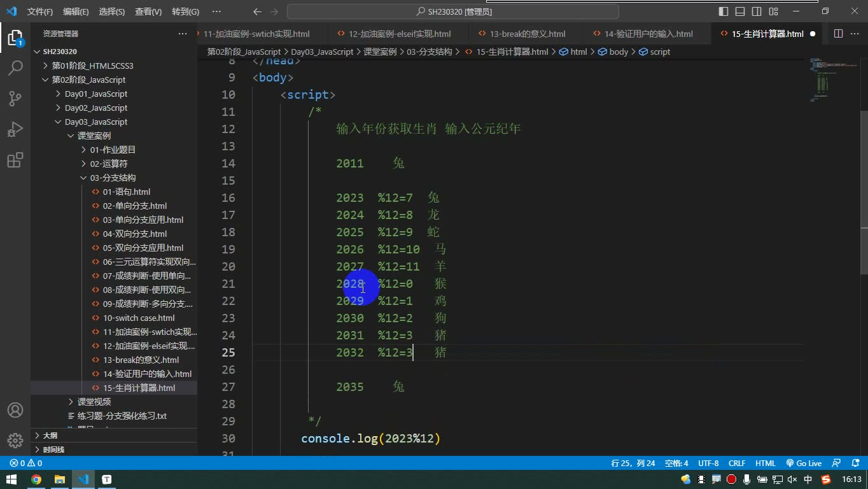Open the Search view in activity bar

coord(15,67)
